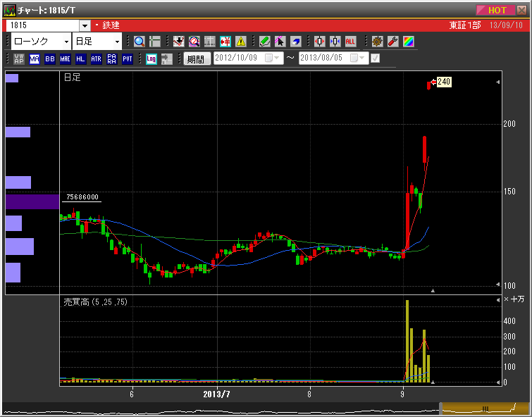532x417 pixels.
Task: Open the wrench settings tool
Action: 393,42
